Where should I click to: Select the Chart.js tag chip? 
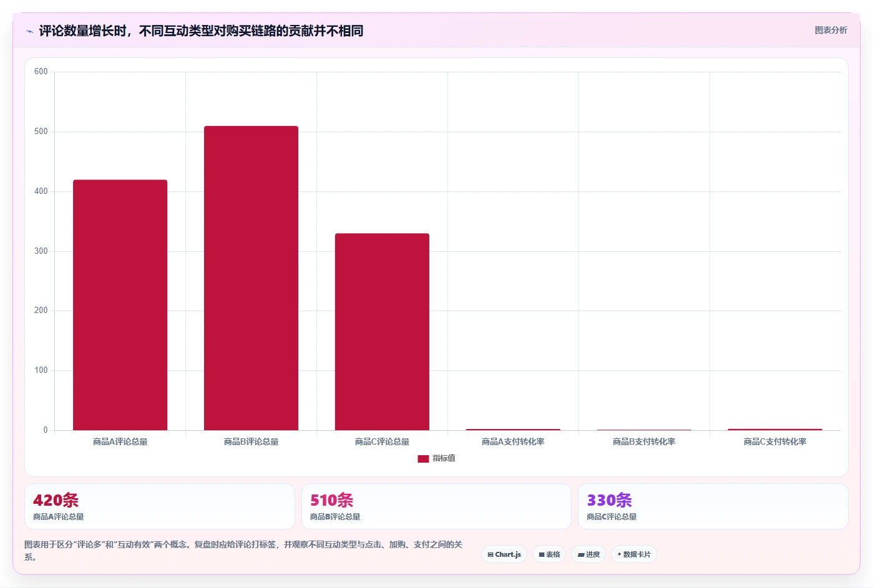(504, 554)
